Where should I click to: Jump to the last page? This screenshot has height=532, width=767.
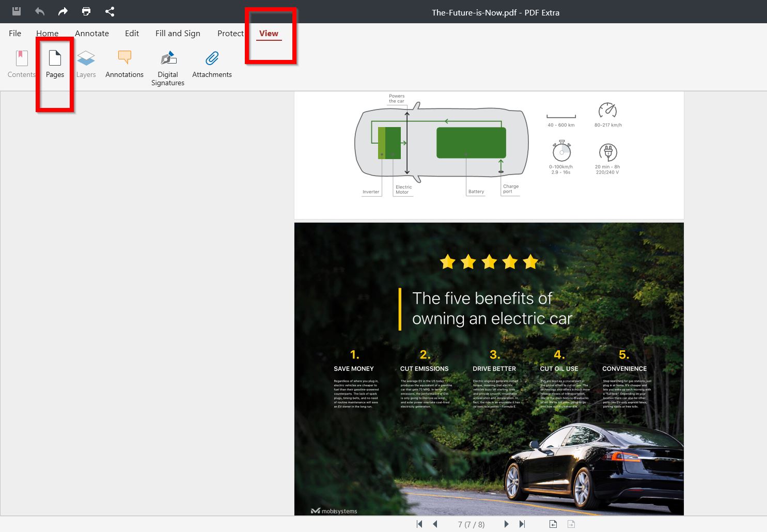tap(522, 524)
